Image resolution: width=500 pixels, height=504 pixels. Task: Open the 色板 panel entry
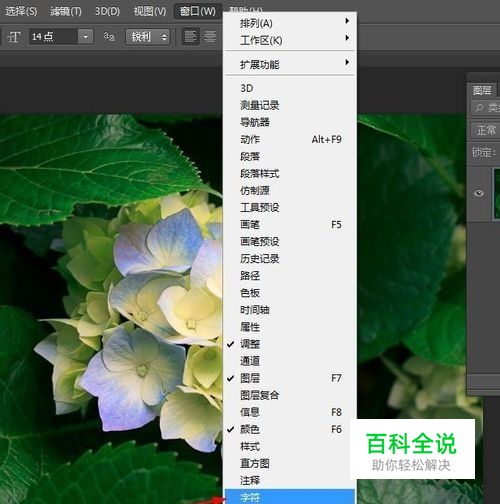(290, 293)
